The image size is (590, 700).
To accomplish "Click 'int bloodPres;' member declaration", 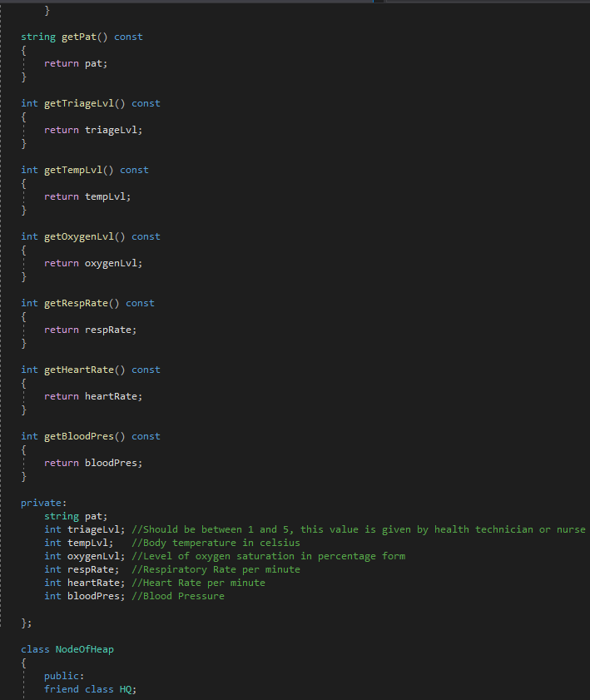I will (84, 596).
